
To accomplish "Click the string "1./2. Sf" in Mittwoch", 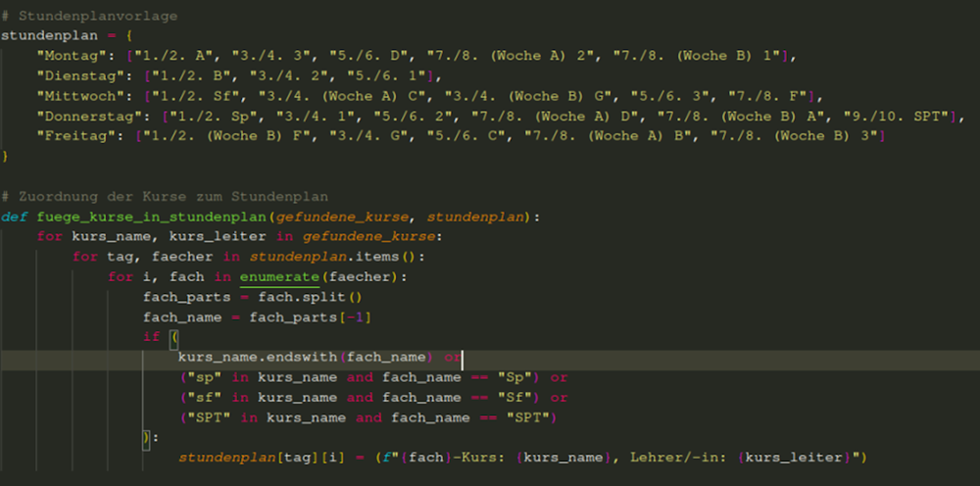I will point(191,96).
